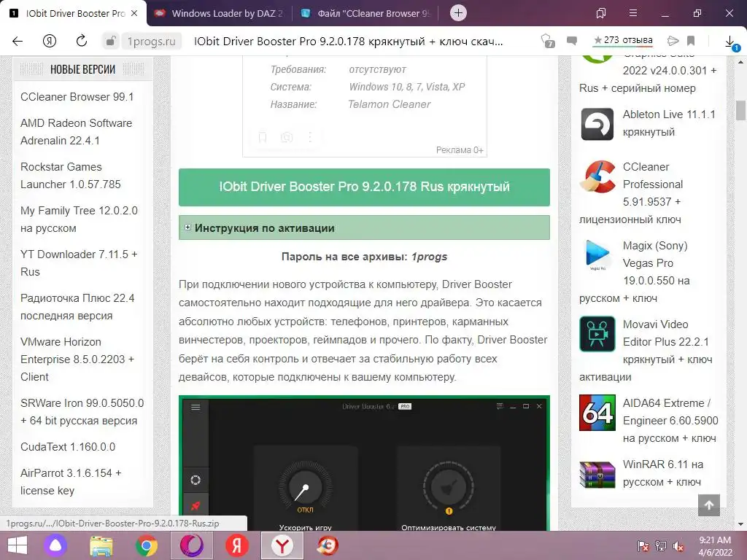Click the Movavi Video Editor camera icon
This screenshot has width=747, height=560.
coord(597,334)
